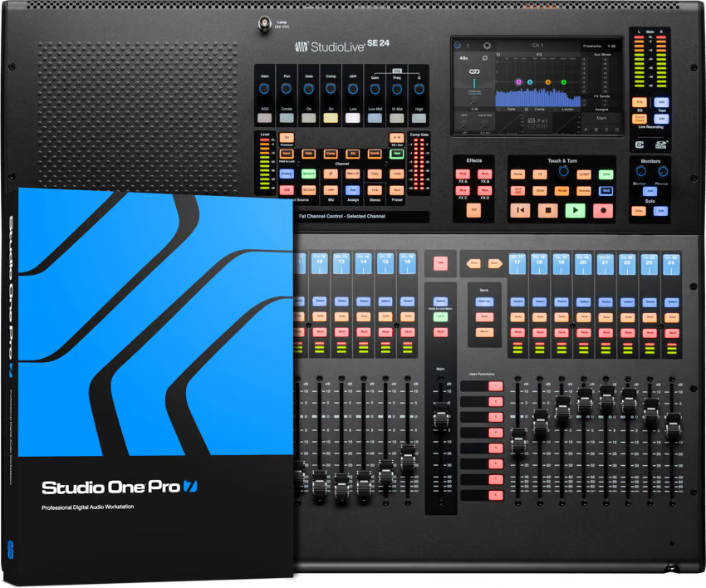This screenshot has width=706, height=588.
Task: Tap the polarity invert icon on the touchscreen
Action: [x=484, y=57]
